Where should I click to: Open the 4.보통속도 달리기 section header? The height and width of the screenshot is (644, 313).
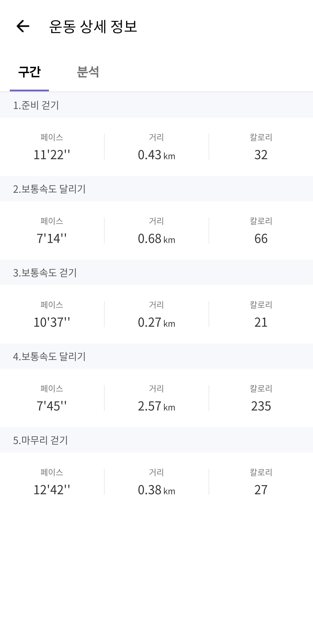pos(156,356)
